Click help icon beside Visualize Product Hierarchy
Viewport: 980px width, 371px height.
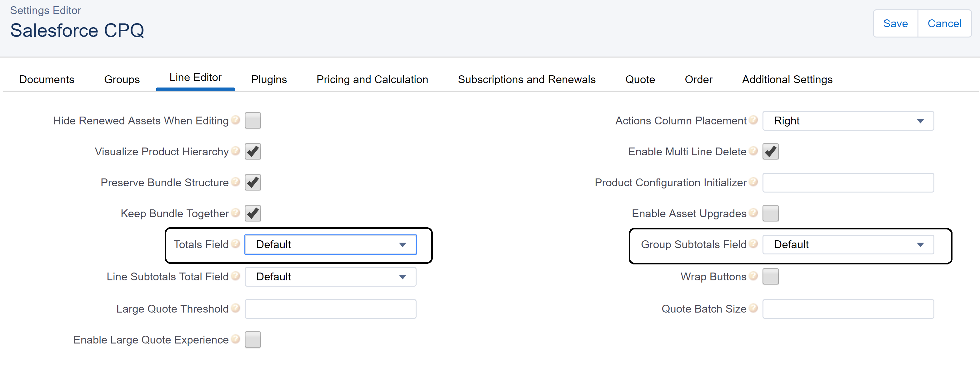pyautogui.click(x=236, y=151)
